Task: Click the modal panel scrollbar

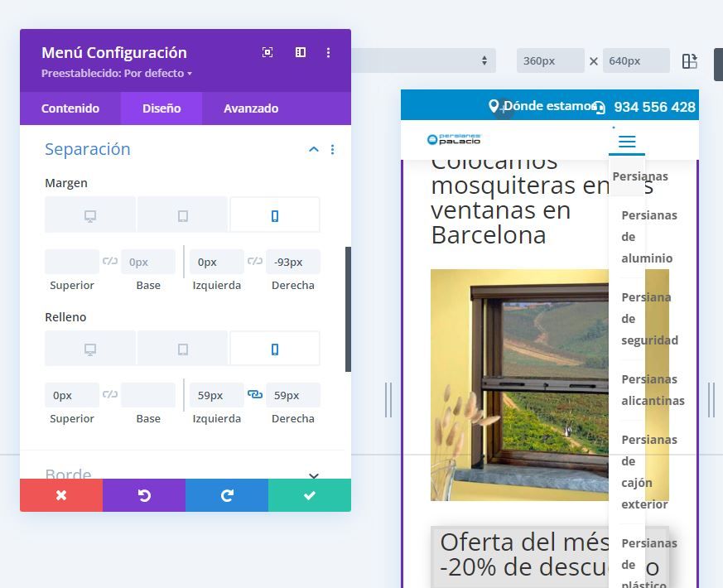Action: point(348,309)
